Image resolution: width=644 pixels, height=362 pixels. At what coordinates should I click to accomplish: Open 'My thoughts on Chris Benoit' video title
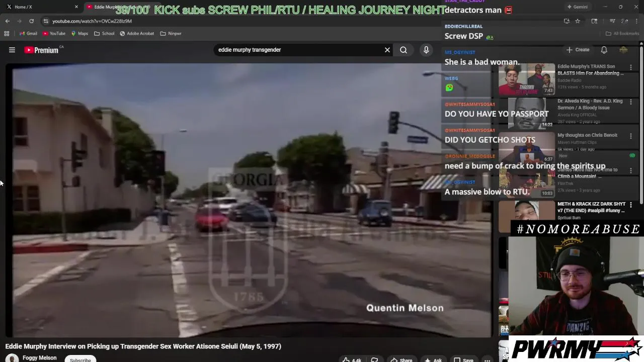coord(587,135)
